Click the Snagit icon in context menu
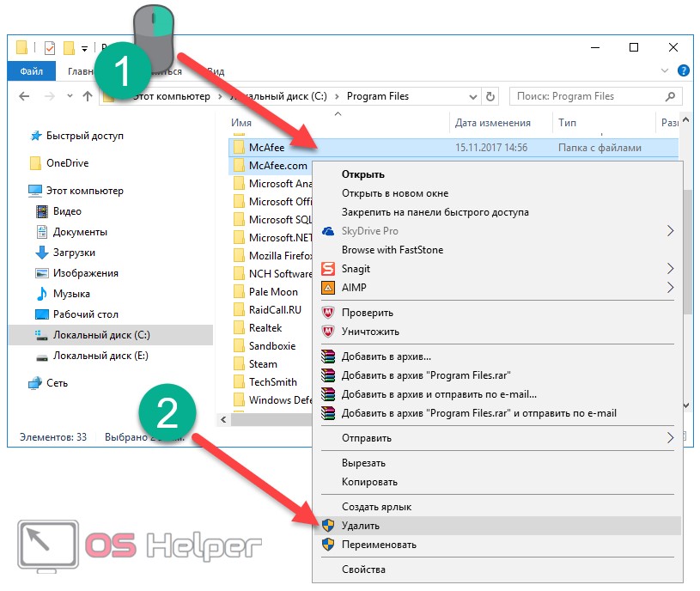Screen dimensions: 700x591 pos(328,269)
